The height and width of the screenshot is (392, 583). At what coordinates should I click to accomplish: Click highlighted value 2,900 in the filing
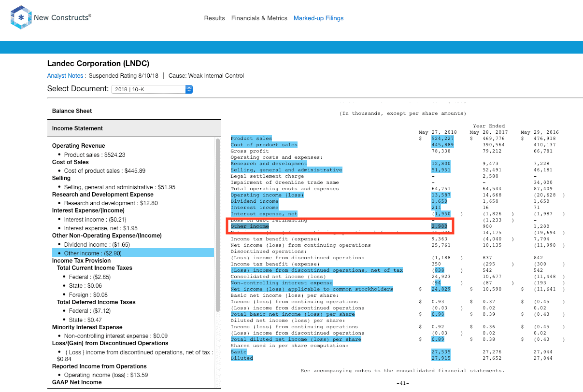(440, 226)
